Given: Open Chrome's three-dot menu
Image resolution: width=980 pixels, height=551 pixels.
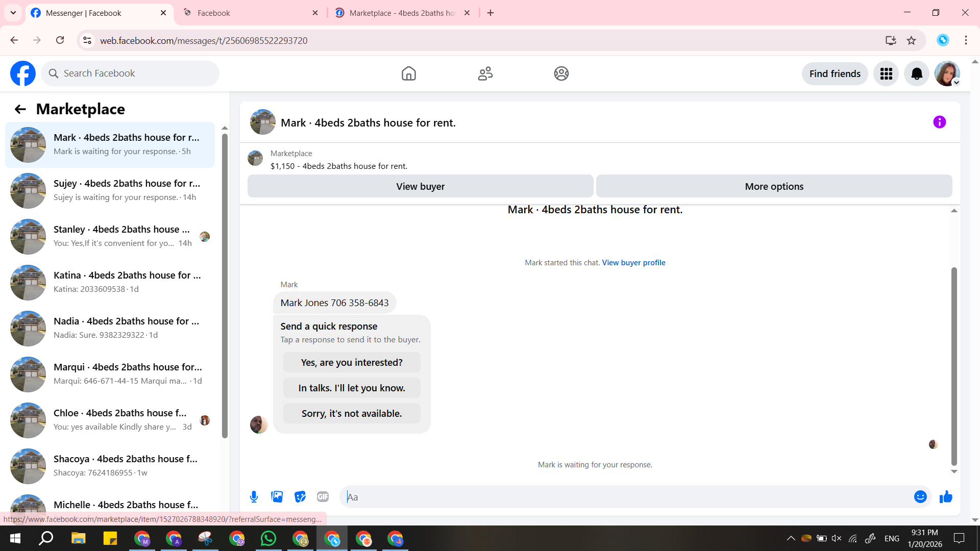Looking at the screenshot, I should (x=966, y=40).
